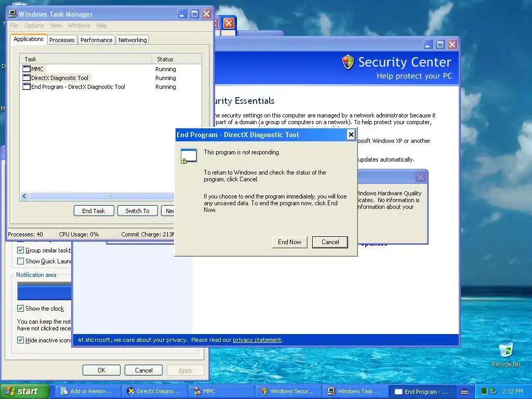Select the Applications tab

click(x=29, y=39)
